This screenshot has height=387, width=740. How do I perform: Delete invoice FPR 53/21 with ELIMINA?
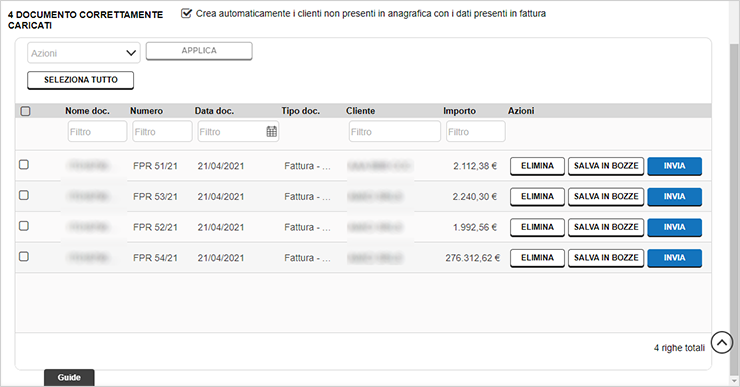(537, 197)
